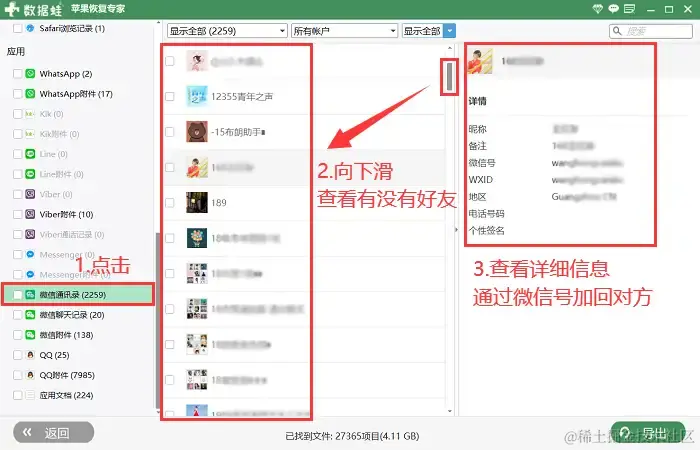
Task: Click the Viber附件 icon
Action: 30,214
